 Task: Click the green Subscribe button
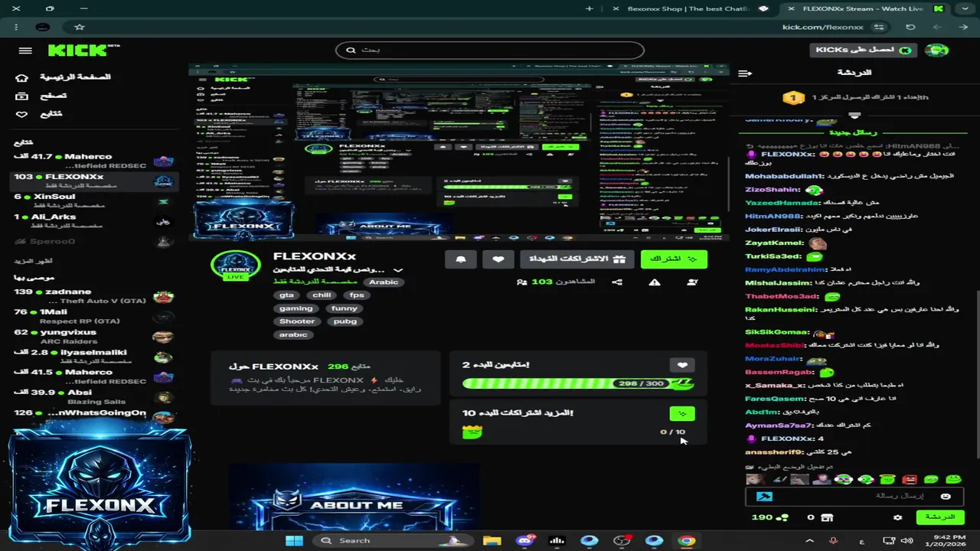(x=674, y=259)
